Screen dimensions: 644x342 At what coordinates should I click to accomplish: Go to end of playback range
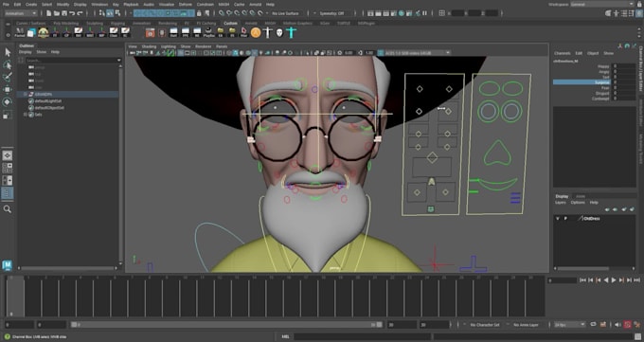[637, 279]
